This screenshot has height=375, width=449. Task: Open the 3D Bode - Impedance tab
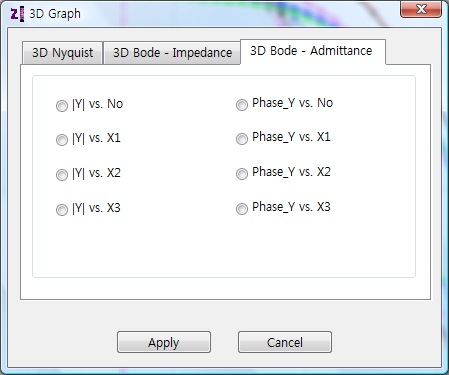tap(172, 53)
